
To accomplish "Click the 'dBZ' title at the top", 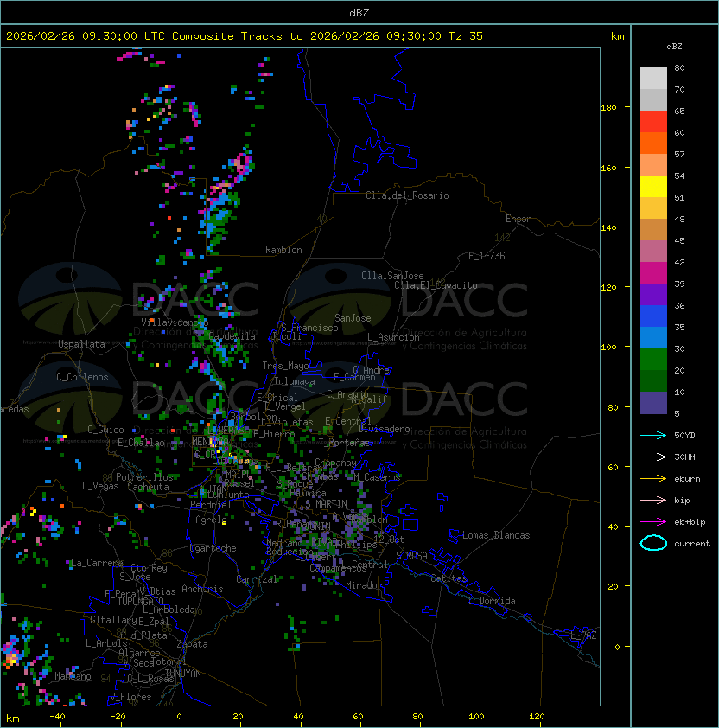I will coord(359,13).
